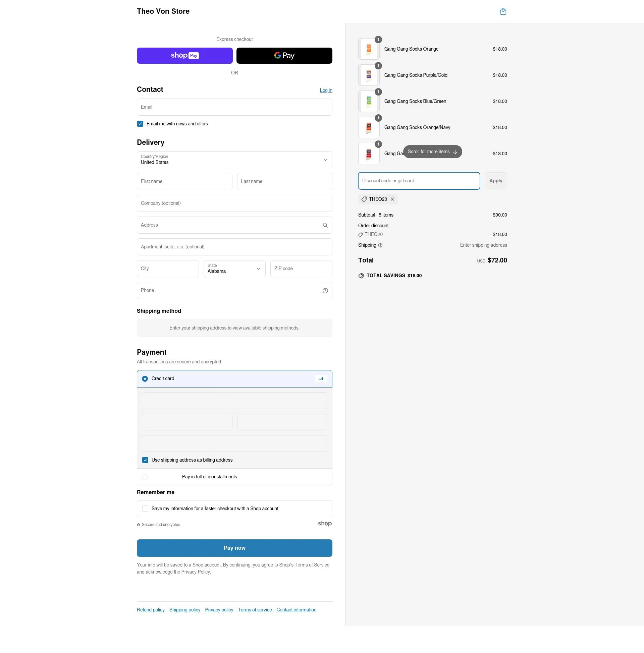This screenshot has width=644, height=653.
Task: Uncheck Email me with news and offers
Action: tap(140, 124)
